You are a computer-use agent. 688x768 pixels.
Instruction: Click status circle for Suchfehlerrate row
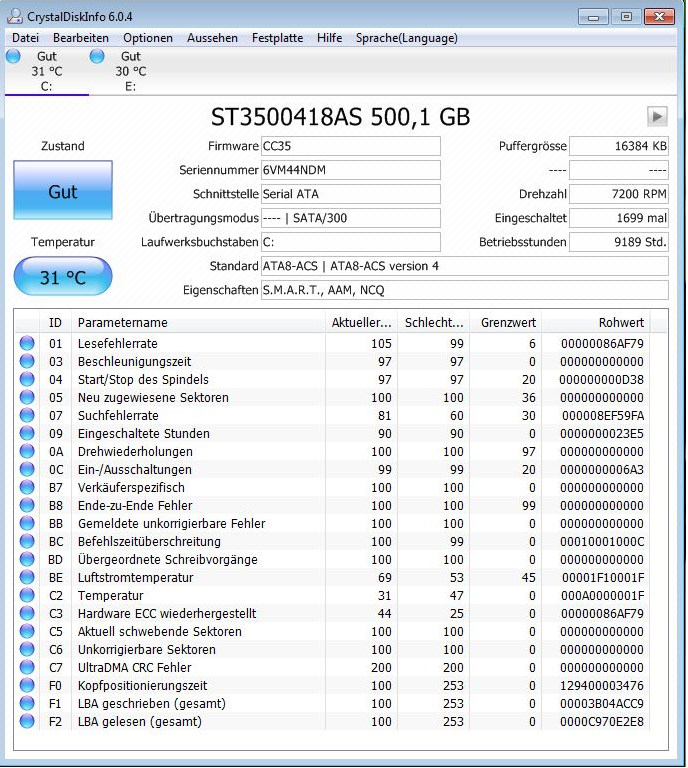(27, 415)
